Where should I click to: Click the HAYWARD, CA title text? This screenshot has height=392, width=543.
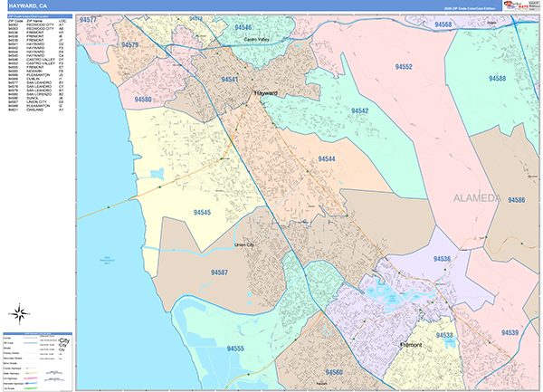[26, 6]
